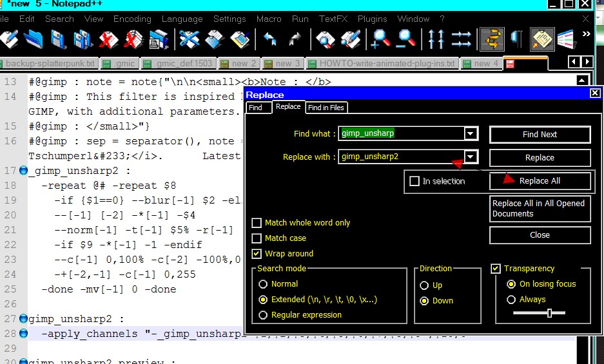The width and height of the screenshot is (604, 364).
Task: Click the Save All toolbar icon
Action: (x=83, y=39)
